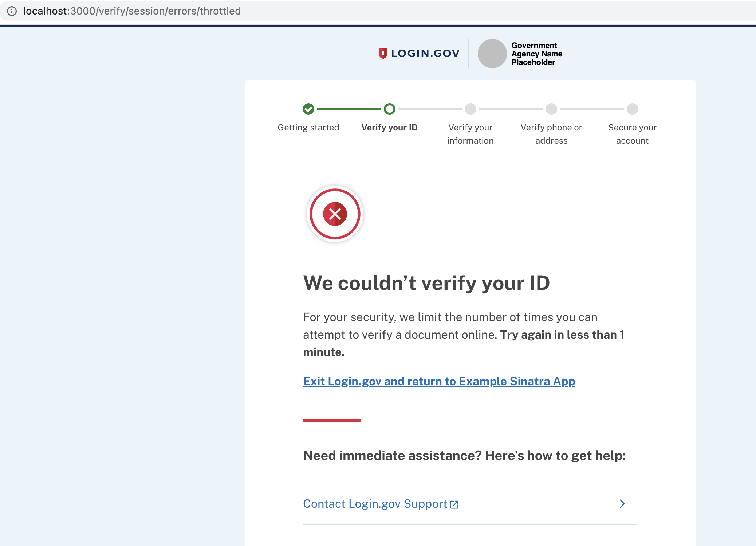Click Government Agency Name Placeholder text
This screenshot has width=756, height=546.
point(536,54)
